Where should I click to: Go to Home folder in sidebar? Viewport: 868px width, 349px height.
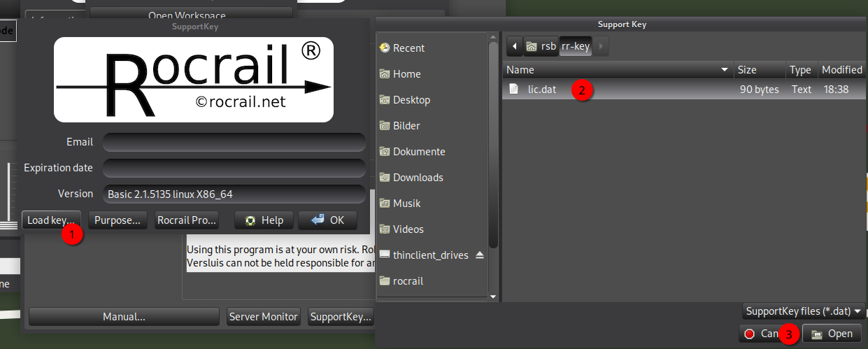(x=406, y=74)
